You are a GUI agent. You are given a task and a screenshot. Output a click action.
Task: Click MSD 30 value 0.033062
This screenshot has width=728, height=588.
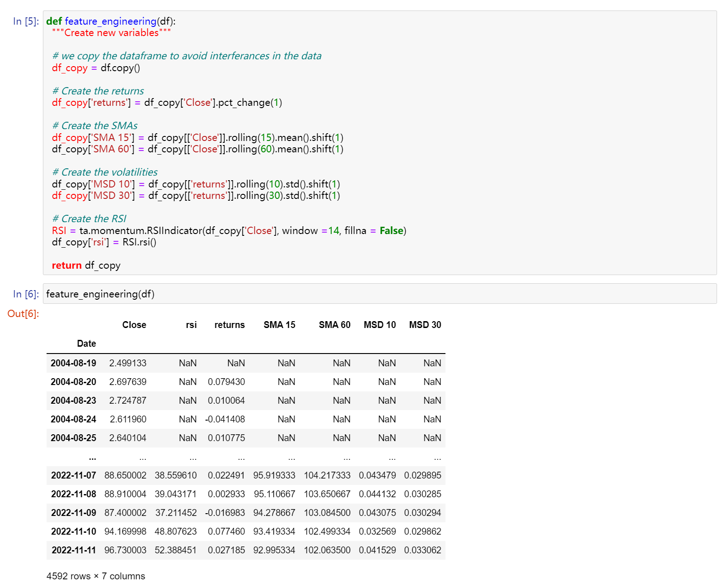tap(423, 550)
